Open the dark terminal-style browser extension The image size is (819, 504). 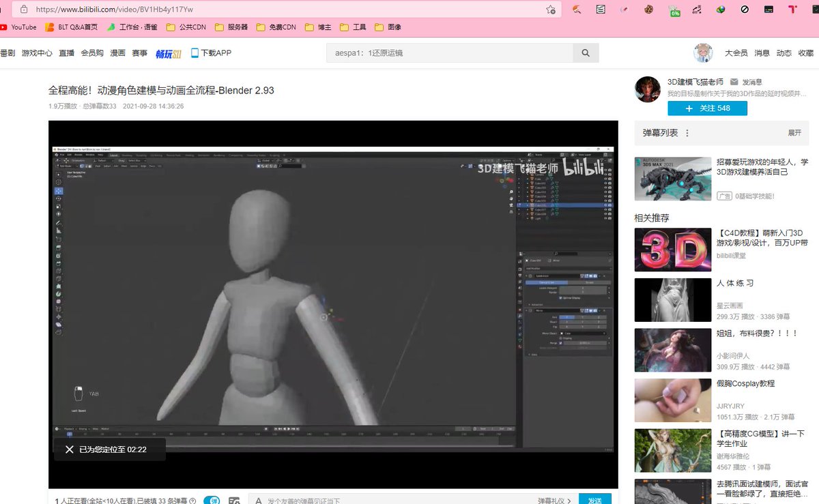768,10
